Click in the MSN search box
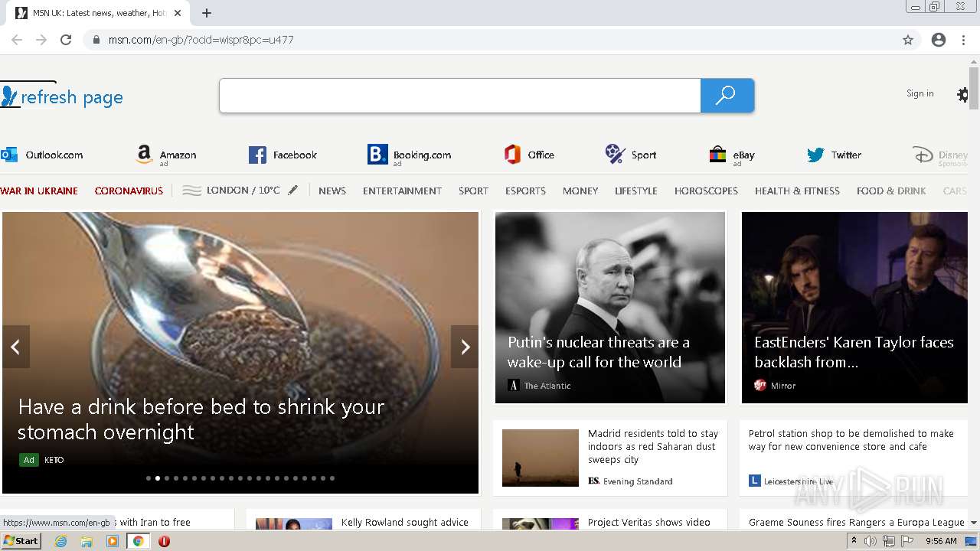Viewport: 980px width, 551px height. tap(460, 96)
